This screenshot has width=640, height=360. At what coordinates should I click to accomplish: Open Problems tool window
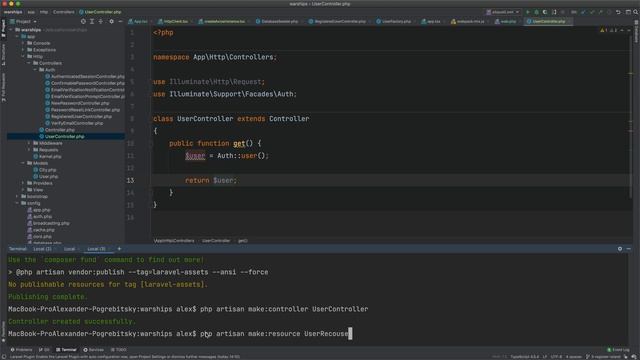[x=22, y=350]
